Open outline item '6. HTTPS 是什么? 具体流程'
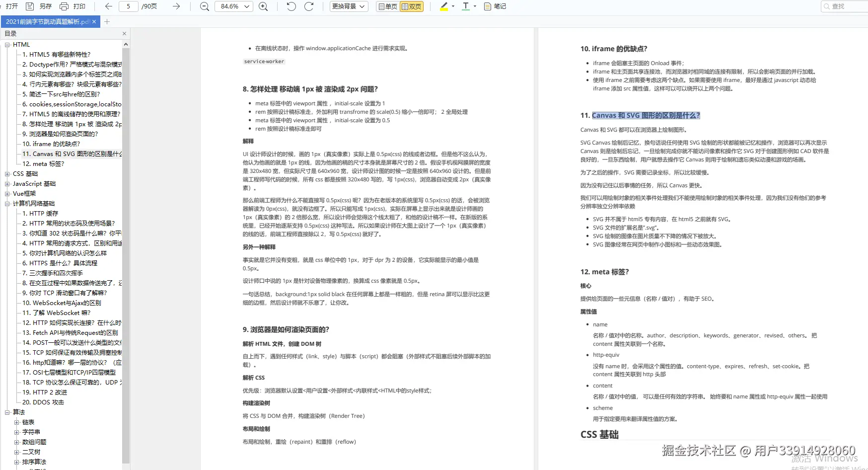The image size is (868, 470). pyautogui.click(x=60, y=263)
